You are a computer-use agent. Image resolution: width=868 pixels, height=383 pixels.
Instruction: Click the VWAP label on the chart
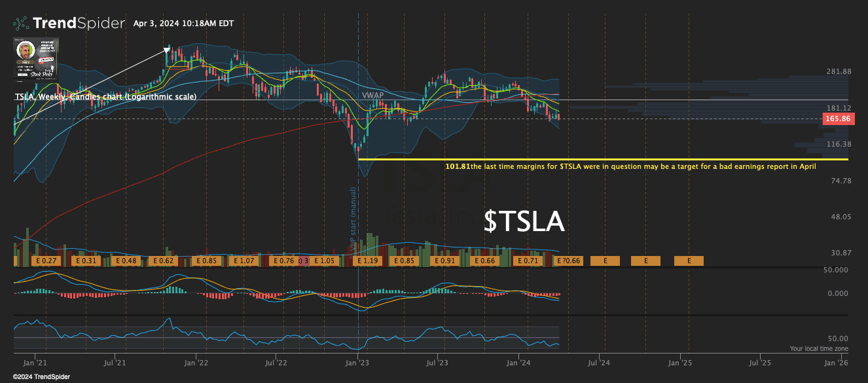pyautogui.click(x=372, y=96)
